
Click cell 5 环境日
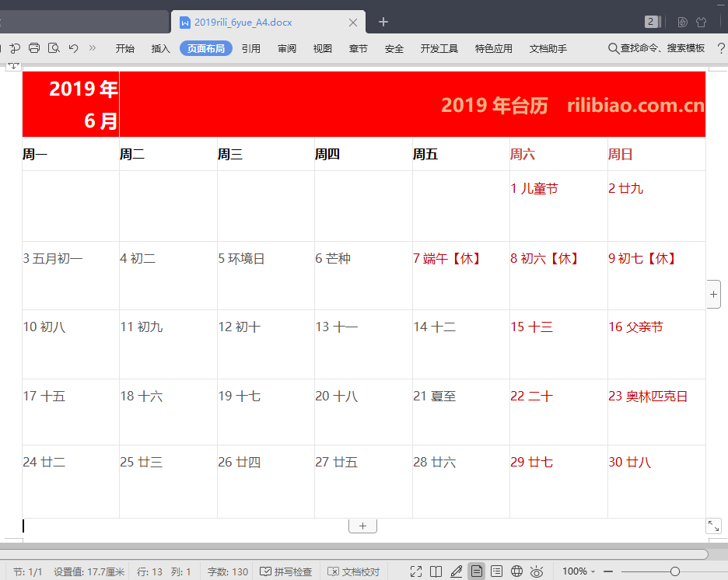[265, 275]
